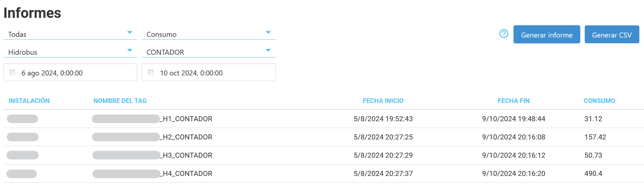Sort by FECHA FIN column header

513,101
